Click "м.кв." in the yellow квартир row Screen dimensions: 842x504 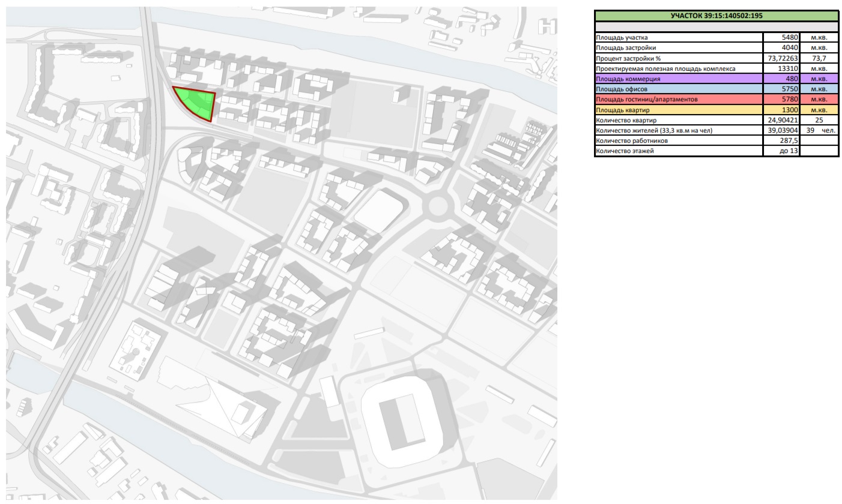[x=819, y=110]
